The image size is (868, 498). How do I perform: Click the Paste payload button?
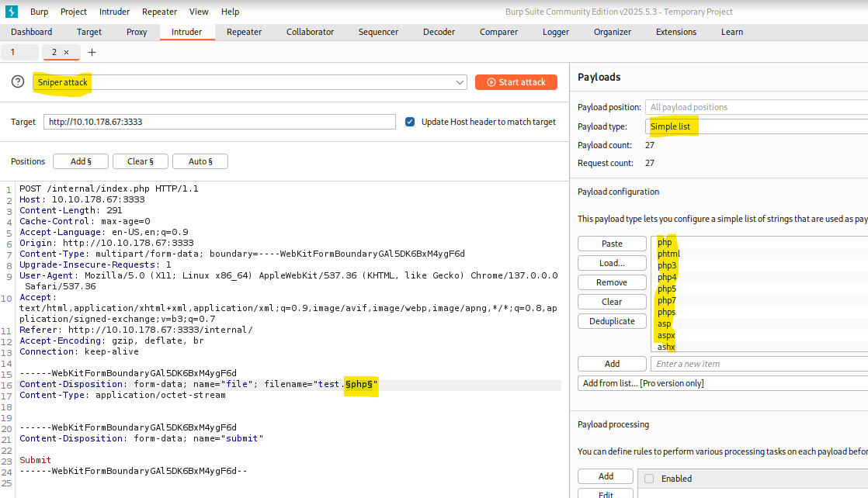(x=612, y=244)
